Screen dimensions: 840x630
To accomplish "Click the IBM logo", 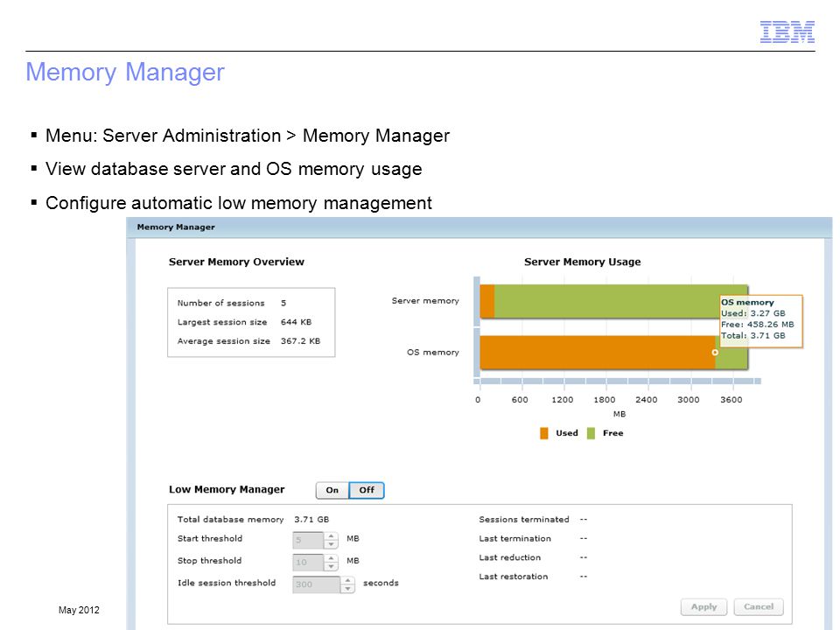I will (787, 32).
